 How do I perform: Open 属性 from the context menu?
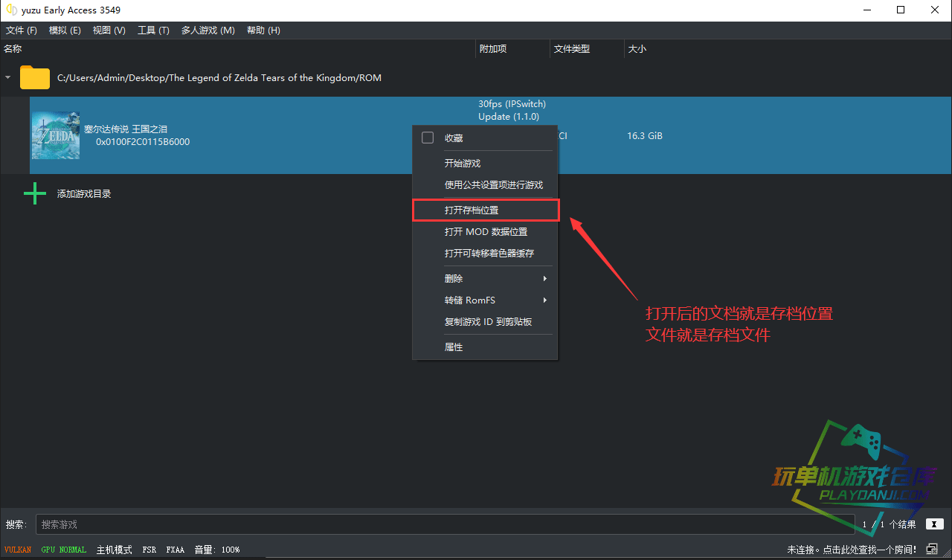pyautogui.click(x=485, y=347)
